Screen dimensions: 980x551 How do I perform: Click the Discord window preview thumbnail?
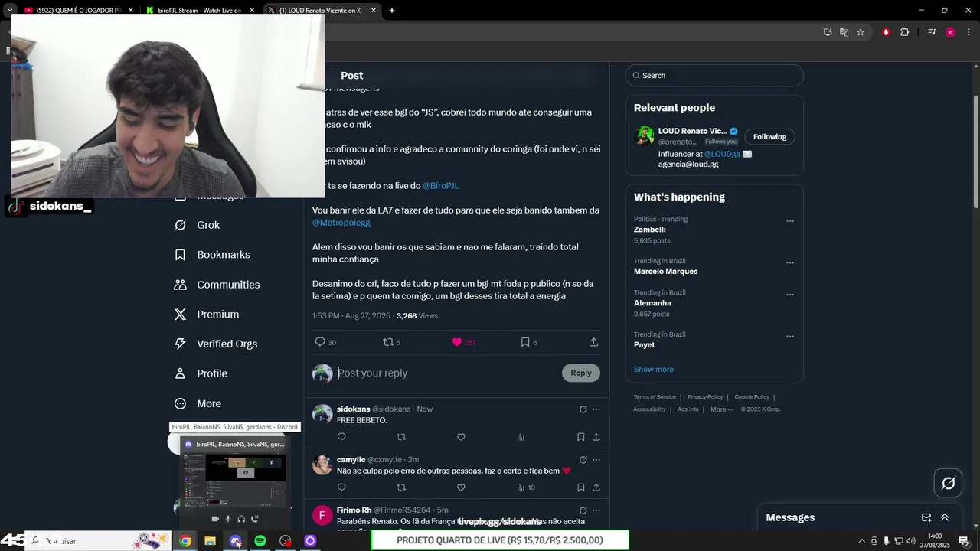(234, 480)
